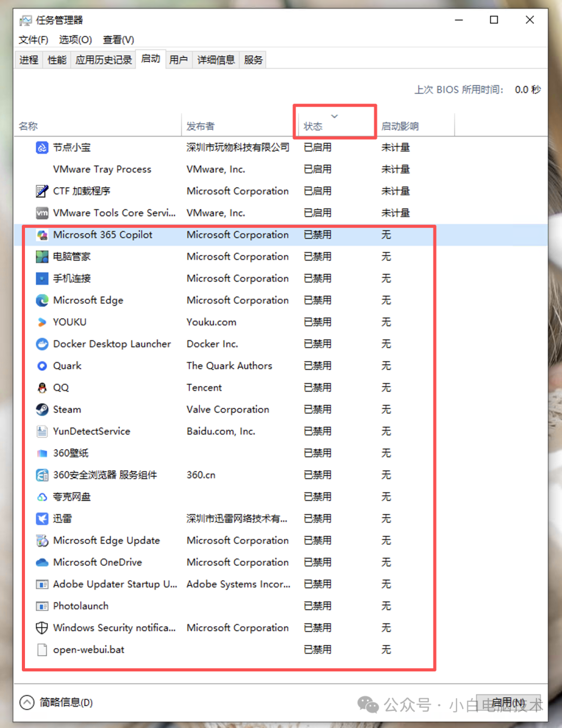562x728 pixels.
Task: Click the Microsoft OneDrive cloud icon
Action: [42, 563]
